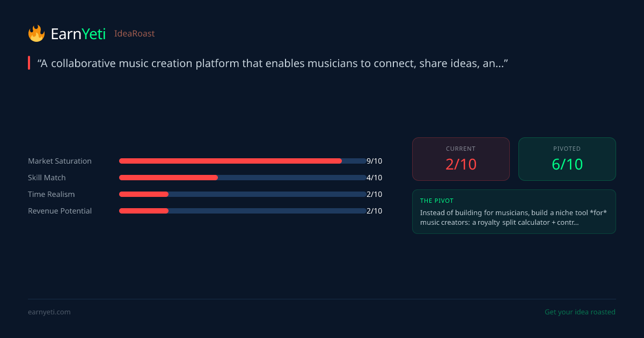This screenshot has width=644, height=338.
Task: Click the 4/10 Skill Match score
Action: pyautogui.click(x=374, y=178)
